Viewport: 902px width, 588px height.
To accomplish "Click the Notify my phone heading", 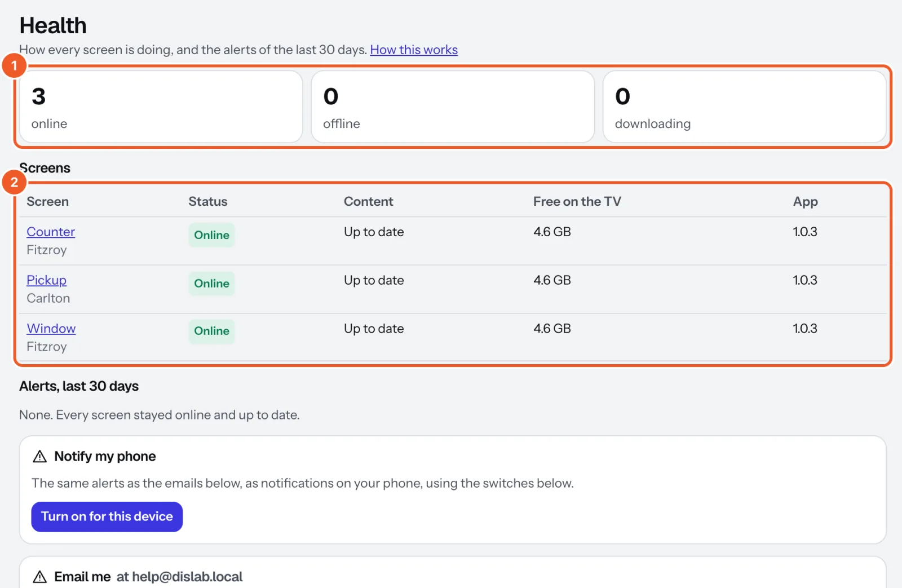I will tap(105, 457).
